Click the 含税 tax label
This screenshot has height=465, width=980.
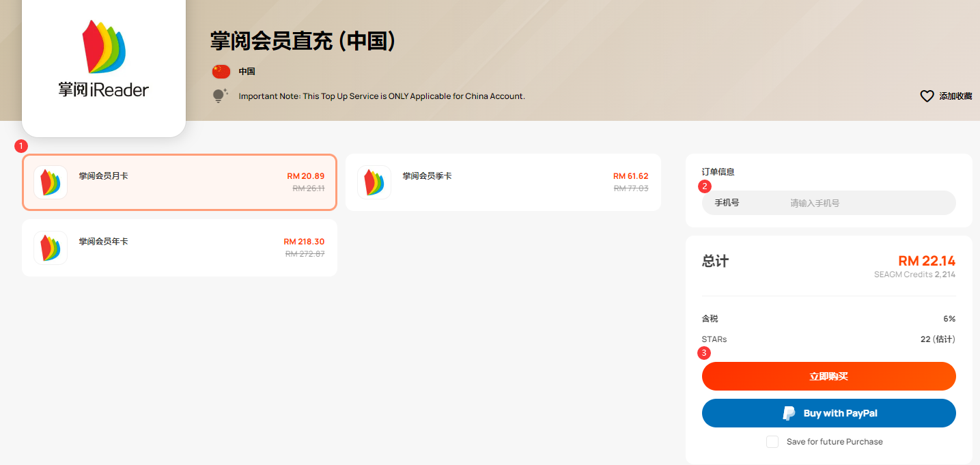point(710,319)
